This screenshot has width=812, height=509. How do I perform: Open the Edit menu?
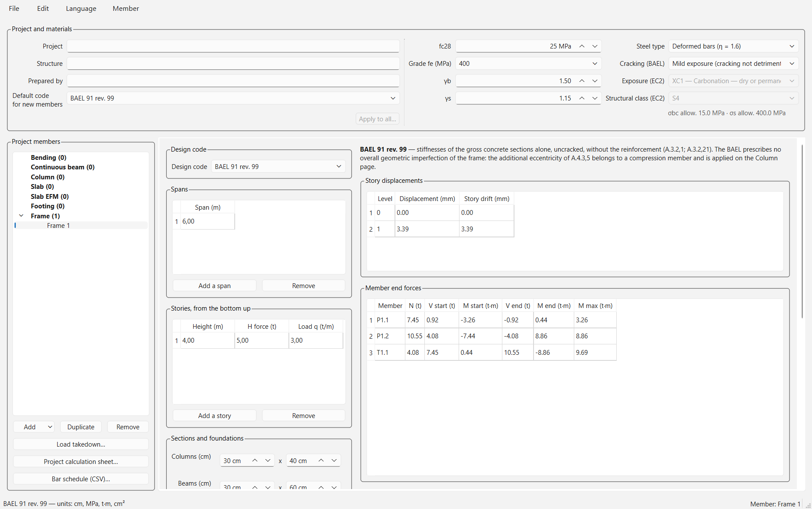43,9
